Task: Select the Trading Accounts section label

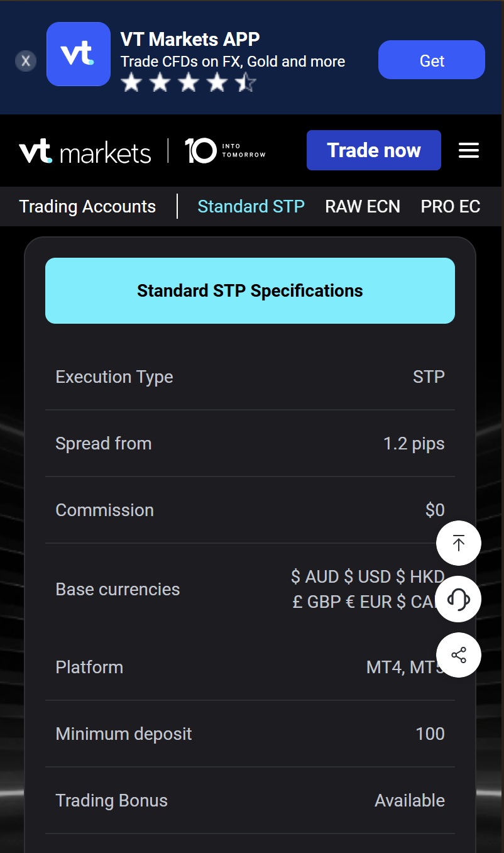Action: [x=87, y=206]
